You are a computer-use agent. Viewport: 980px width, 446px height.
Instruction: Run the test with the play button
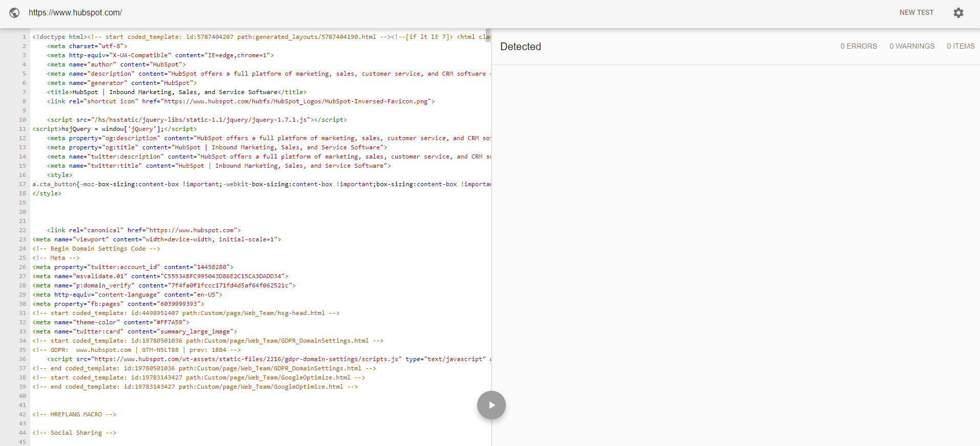pyautogui.click(x=492, y=405)
